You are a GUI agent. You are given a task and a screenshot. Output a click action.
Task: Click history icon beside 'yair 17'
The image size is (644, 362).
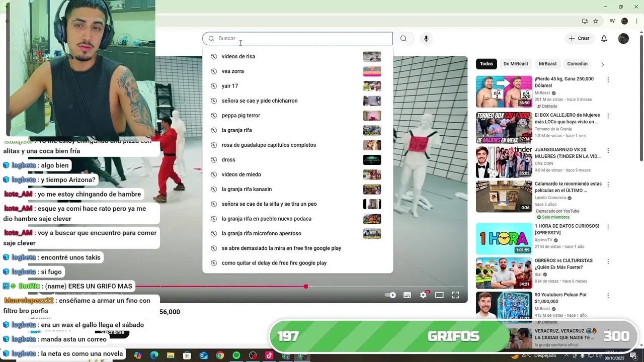pyautogui.click(x=214, y=86)
